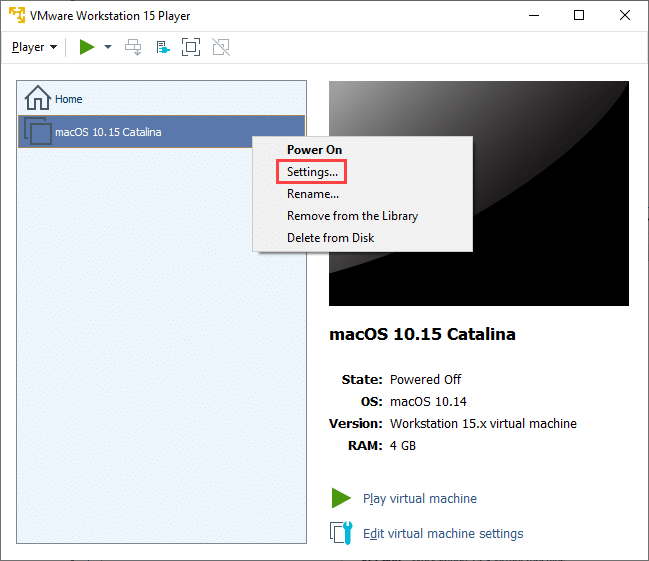Click the green Power On toolbar arrow
The image size is (649, 561).
tap(87, 47)
